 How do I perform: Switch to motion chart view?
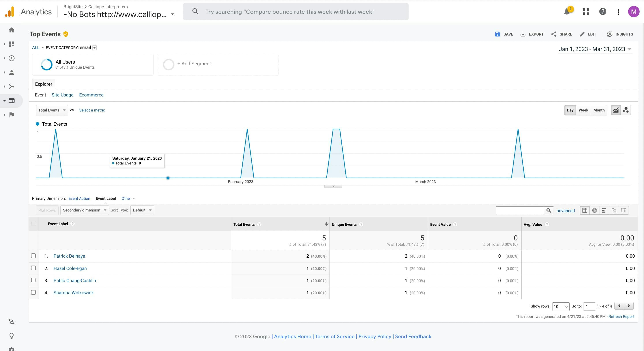(626, 110)
